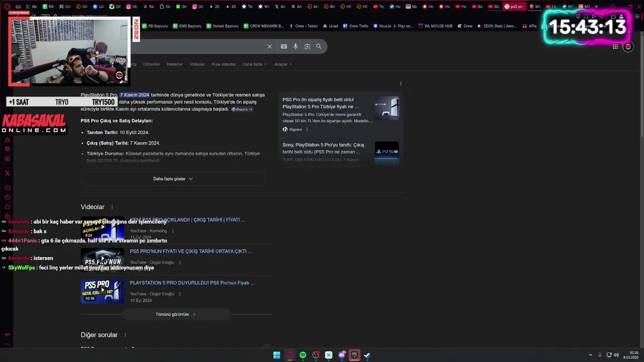Open Opera GX from the taskbar
Viewport: 644px width, 362px height.
290,355
